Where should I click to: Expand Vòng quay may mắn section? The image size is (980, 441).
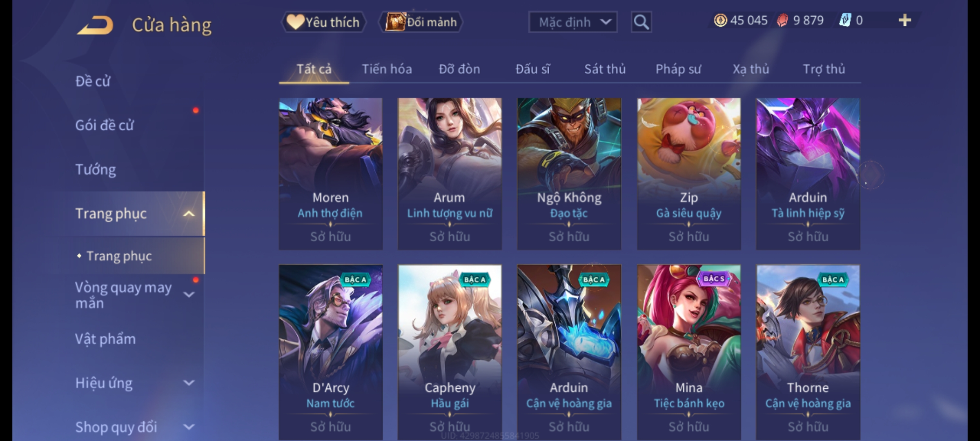[188, 294]
